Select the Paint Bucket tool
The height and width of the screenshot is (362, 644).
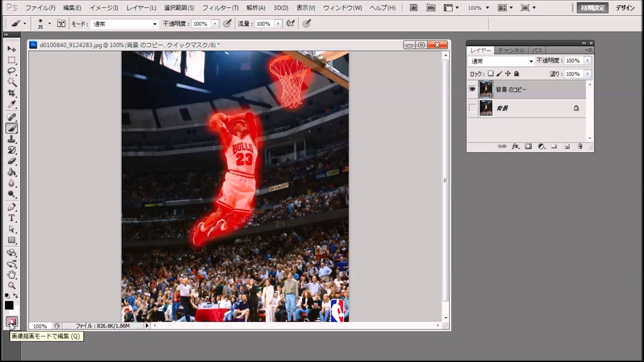12,172
